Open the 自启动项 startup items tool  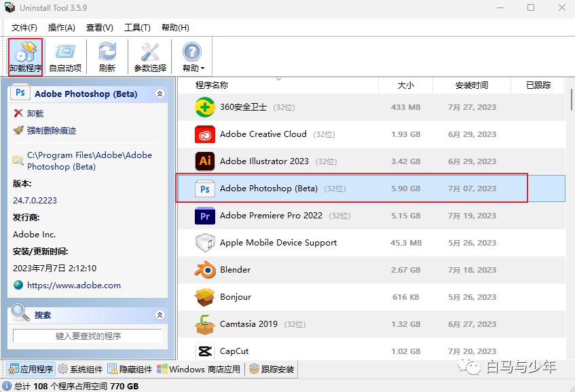(65, 57)
